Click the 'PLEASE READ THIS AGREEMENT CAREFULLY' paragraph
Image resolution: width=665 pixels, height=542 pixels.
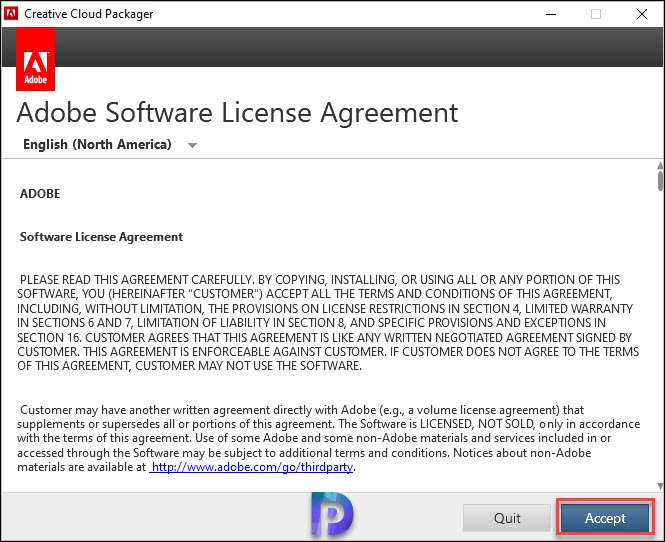(328, 323)
